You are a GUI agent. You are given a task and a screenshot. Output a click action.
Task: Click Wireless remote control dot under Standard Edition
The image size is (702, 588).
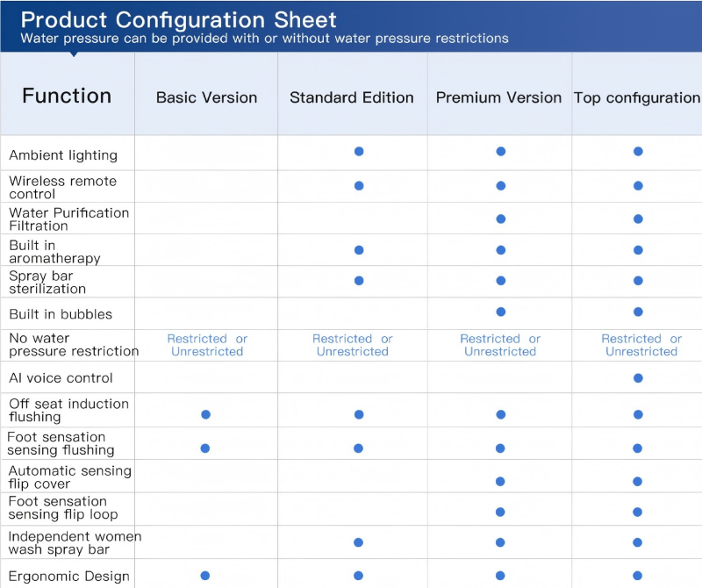[359, 185]
